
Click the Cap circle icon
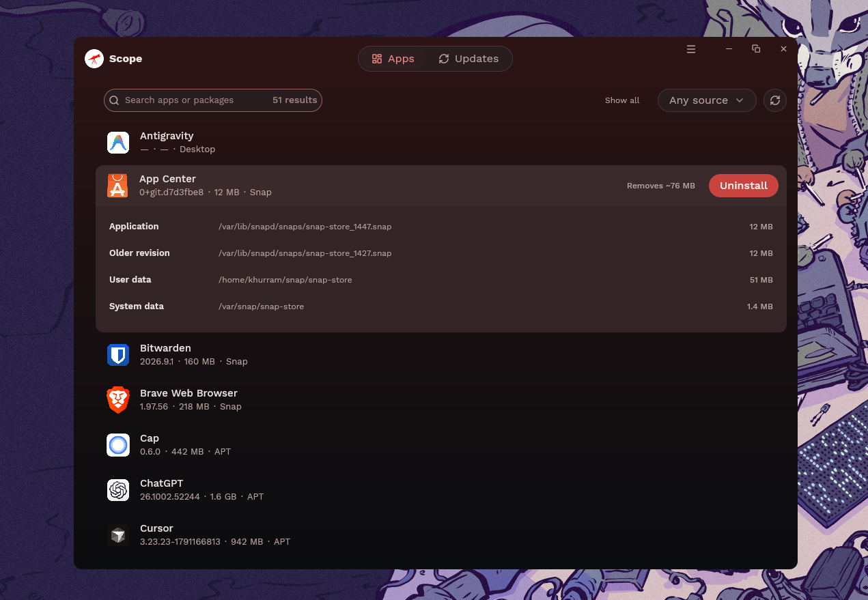click(x=118, y=445)
